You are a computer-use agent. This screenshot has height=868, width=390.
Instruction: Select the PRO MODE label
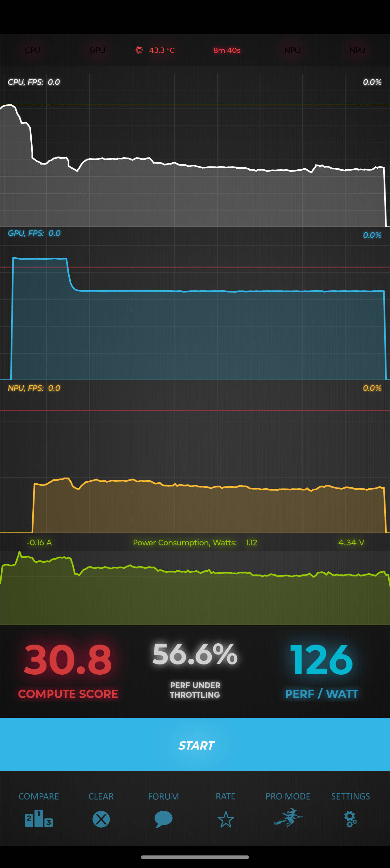pyautogui.click(x=288, y=796)
